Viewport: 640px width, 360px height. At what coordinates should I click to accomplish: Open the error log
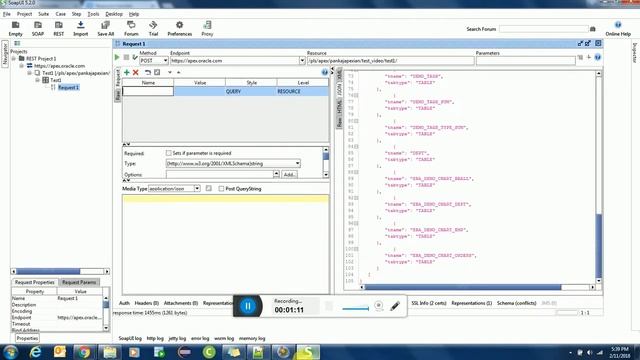pos(200,338)
